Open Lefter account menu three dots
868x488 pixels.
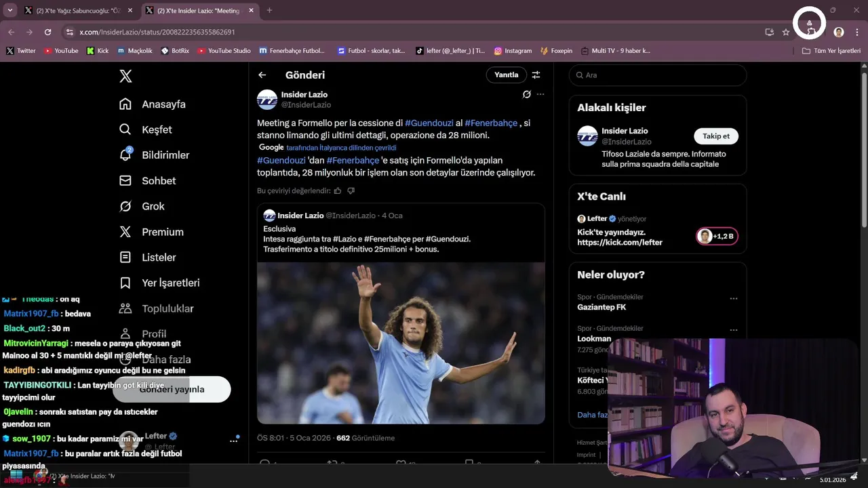(x=234, y=441)
